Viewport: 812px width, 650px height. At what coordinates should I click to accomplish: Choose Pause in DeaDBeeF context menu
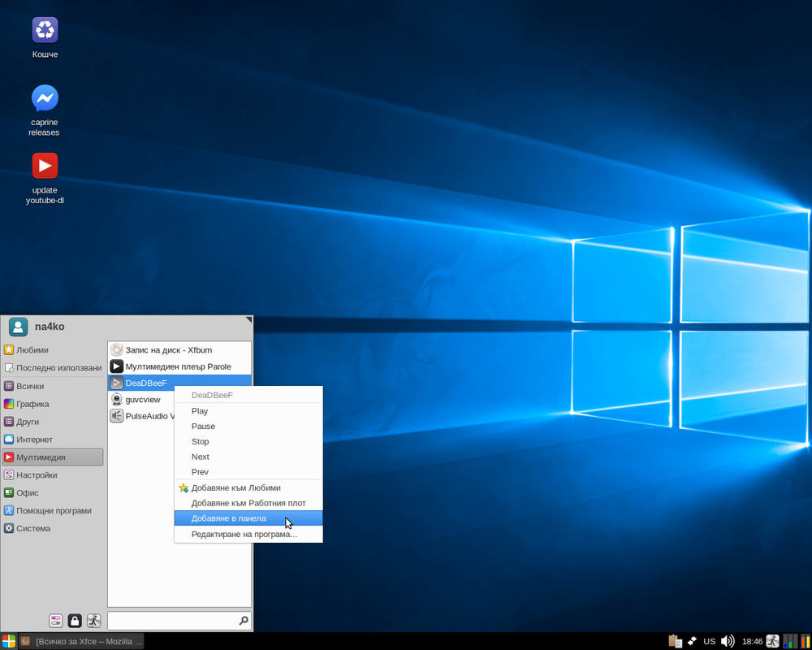[248, 426]
